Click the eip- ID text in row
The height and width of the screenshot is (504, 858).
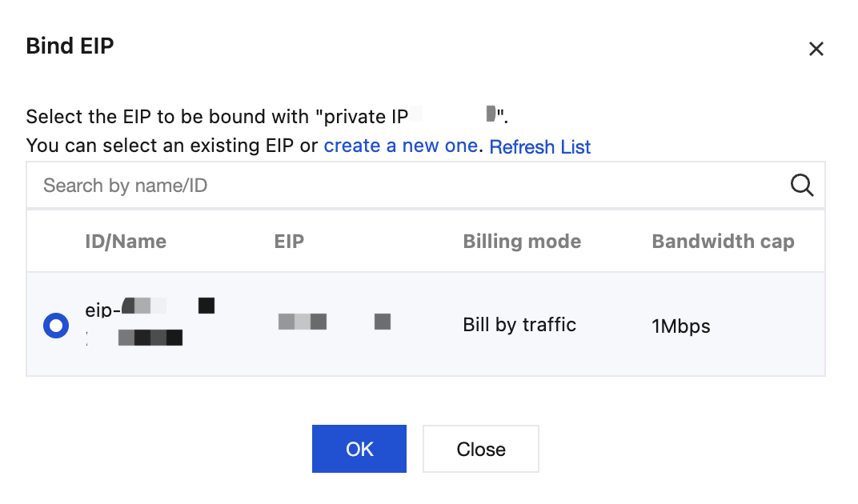click(150, 307)
